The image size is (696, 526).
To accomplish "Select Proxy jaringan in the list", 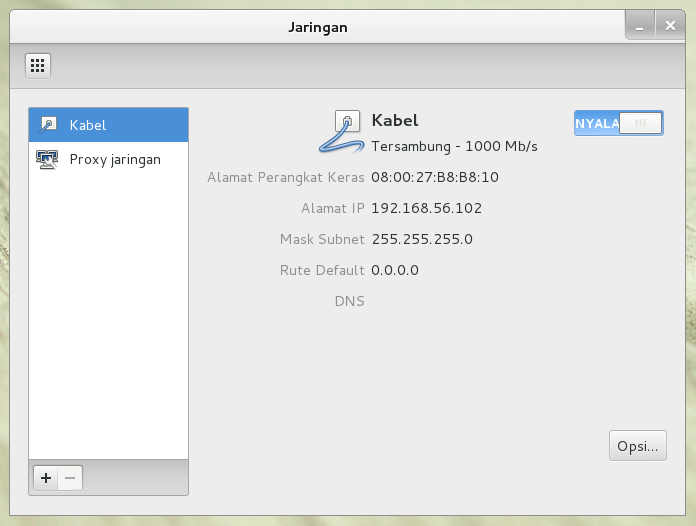I will pos(114,159).
